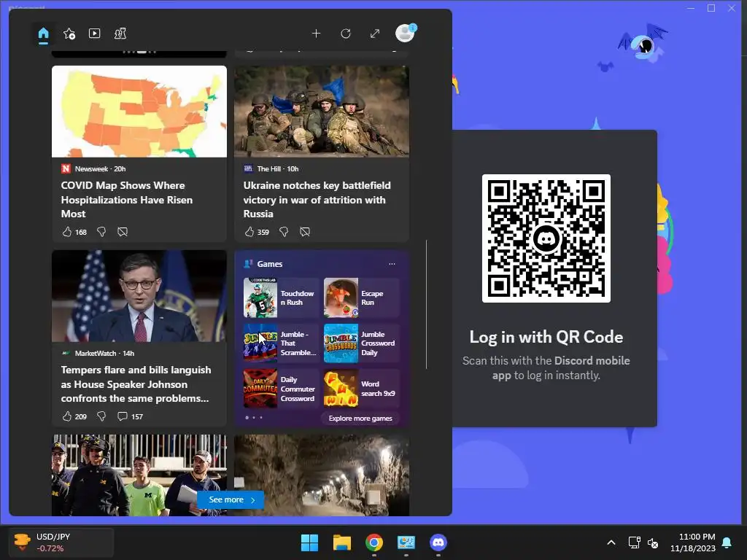The width and height of the screenshot is (747, 560).
Task: Click the Discord login QR code
Action: click(546, 238)
